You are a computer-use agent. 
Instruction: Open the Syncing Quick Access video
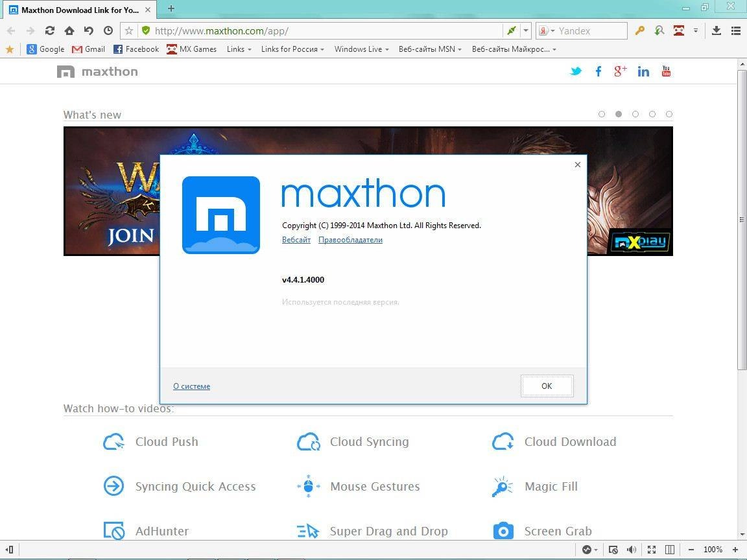180,487
